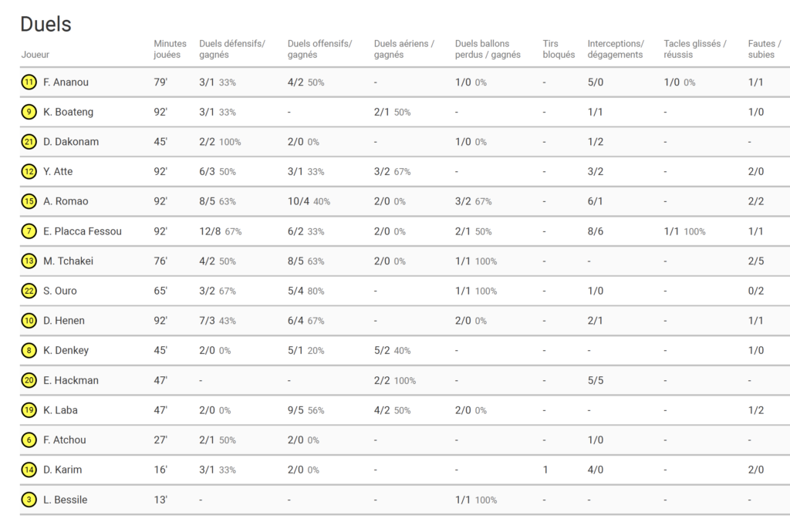Select jersey badge number 7
The width and height of the screenshot is (790, 532).
coord(29,231)
